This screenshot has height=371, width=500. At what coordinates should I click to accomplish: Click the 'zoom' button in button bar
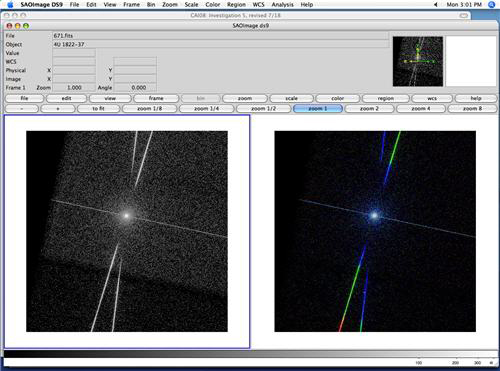pyautogui.click(x=245, y=98)
